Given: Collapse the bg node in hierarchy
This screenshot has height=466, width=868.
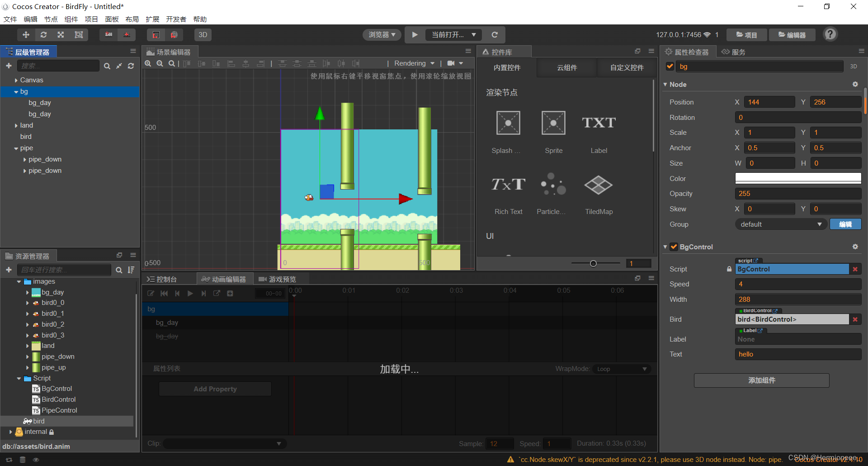Looking at the screenshot, I should click(16, 92).
